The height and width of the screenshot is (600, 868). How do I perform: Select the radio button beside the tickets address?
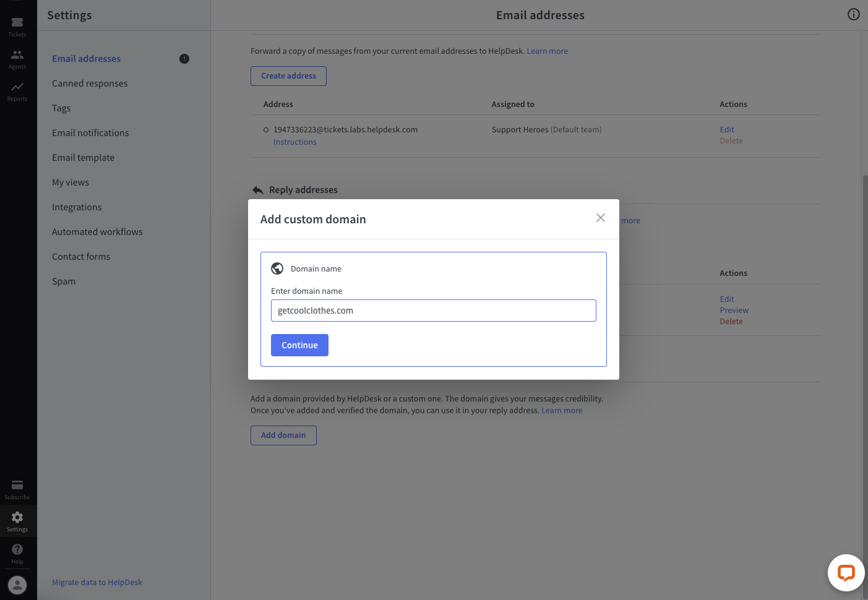[265, 129]
